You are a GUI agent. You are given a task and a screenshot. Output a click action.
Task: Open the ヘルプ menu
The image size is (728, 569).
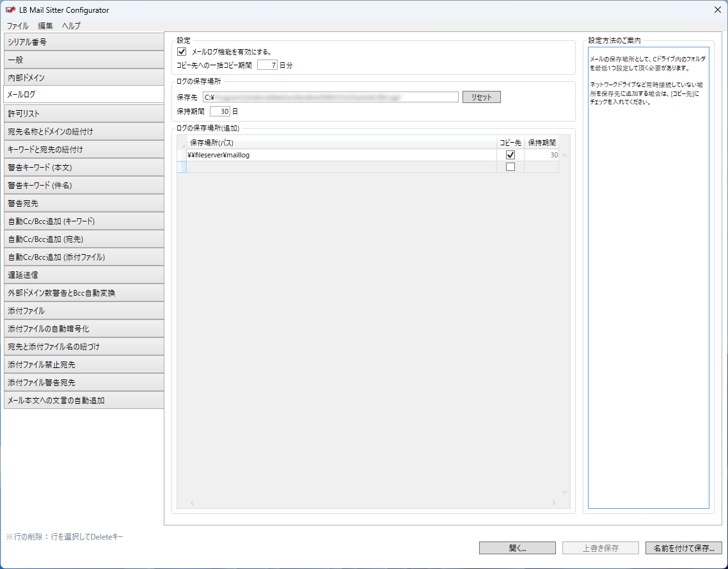click(x=71, y=26)
